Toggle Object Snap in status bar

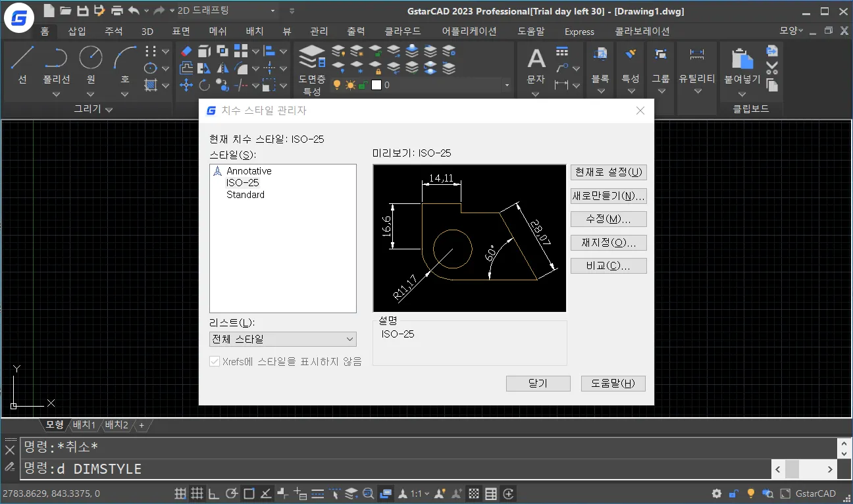click(249, 493)
